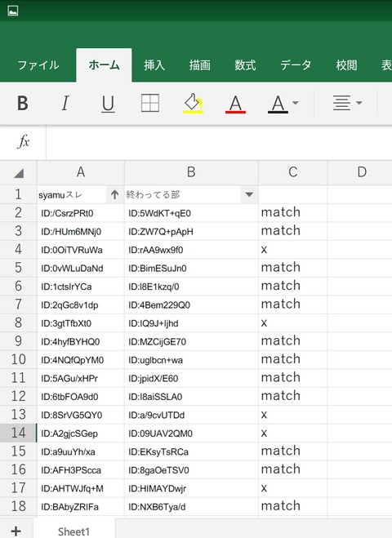Click the Select All corner triangle

click(x=19, y=173)
